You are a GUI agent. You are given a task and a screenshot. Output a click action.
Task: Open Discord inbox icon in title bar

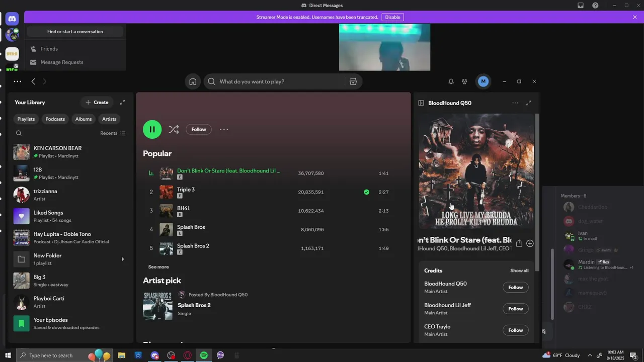pyautogui.click(x=581, y=6)
